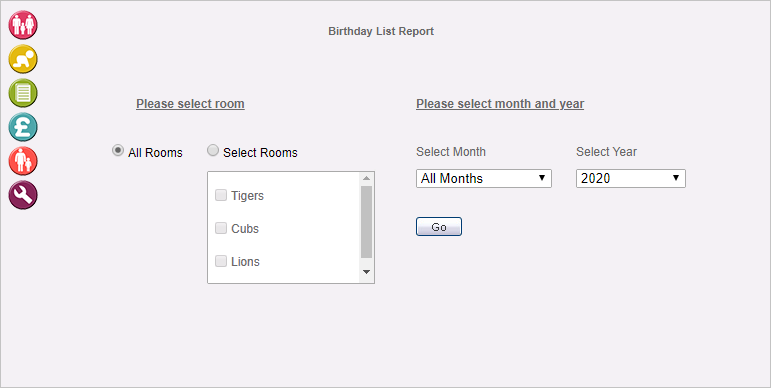This screenshot has height=388, width=771.
Task: Click the room list scroll down arrow
Action: 366,271
